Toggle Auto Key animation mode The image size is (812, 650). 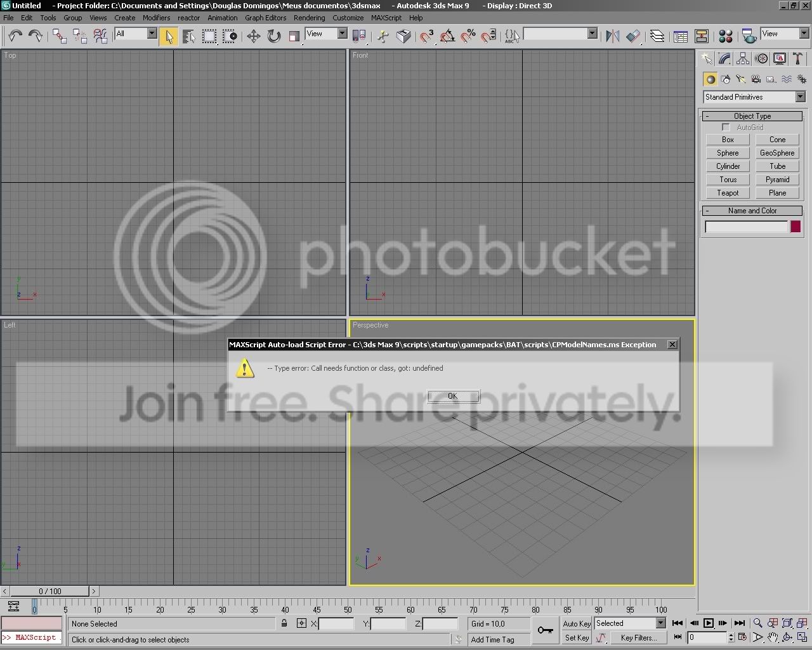(577, 623)
